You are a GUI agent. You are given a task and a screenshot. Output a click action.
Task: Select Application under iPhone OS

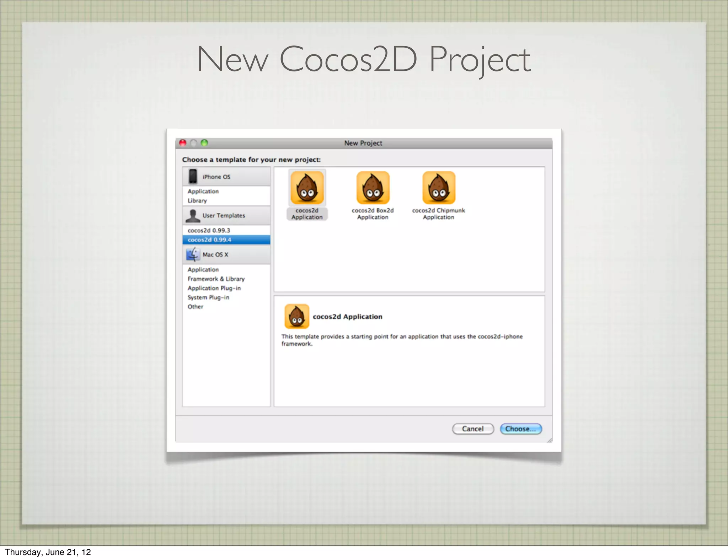click(x=226, y=191)
